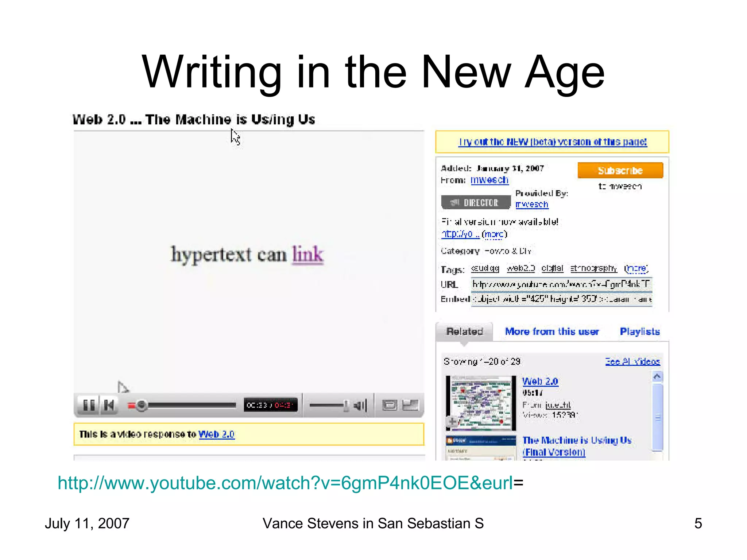This screenshot has width=747, height=560.
Task: Click the DIRECTOR badge
Action: 475,202
